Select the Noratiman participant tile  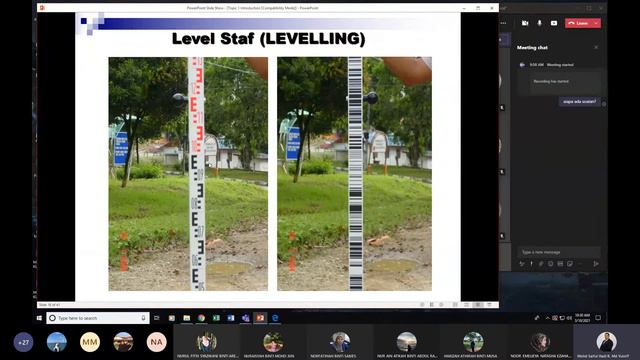[340, 343]
